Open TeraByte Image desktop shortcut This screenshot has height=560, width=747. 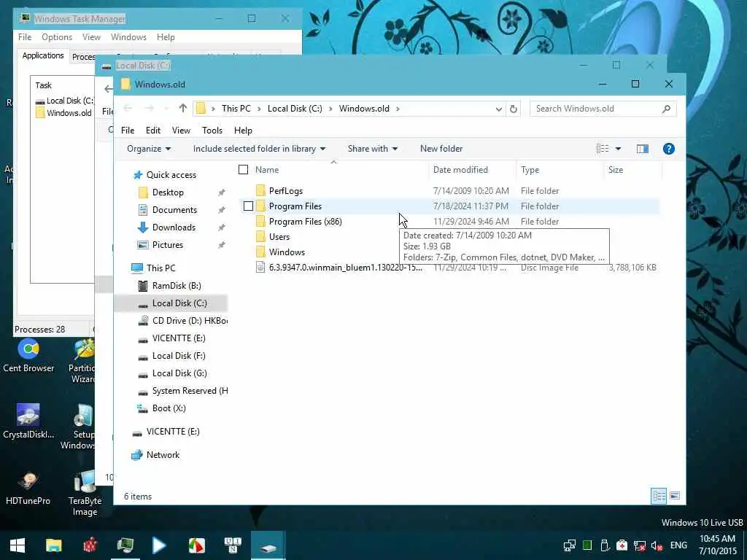pyautogui.click(x=85, y=494)
